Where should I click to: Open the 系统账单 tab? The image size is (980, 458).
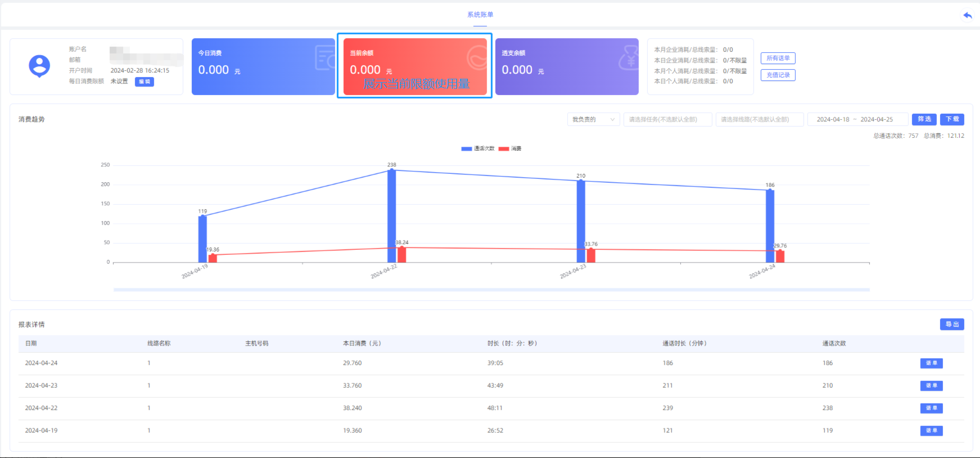click(480, 15)
